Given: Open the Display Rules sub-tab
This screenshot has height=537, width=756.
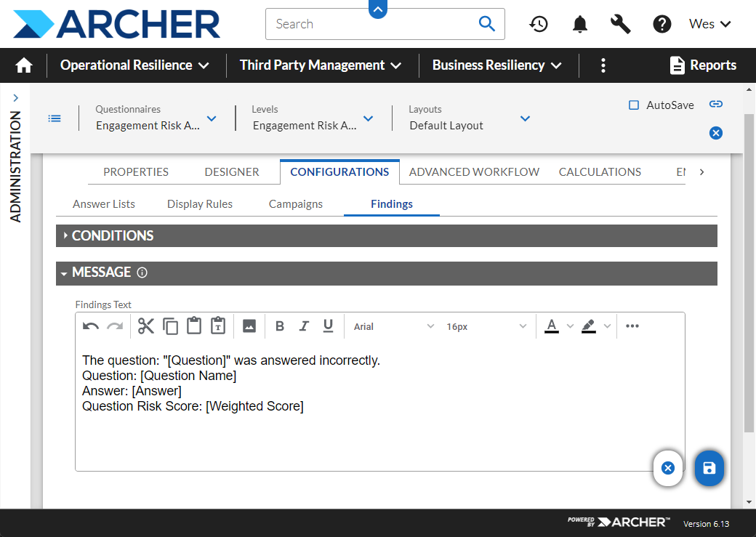Looking at the screenshot, I should (x=200, y=204).
